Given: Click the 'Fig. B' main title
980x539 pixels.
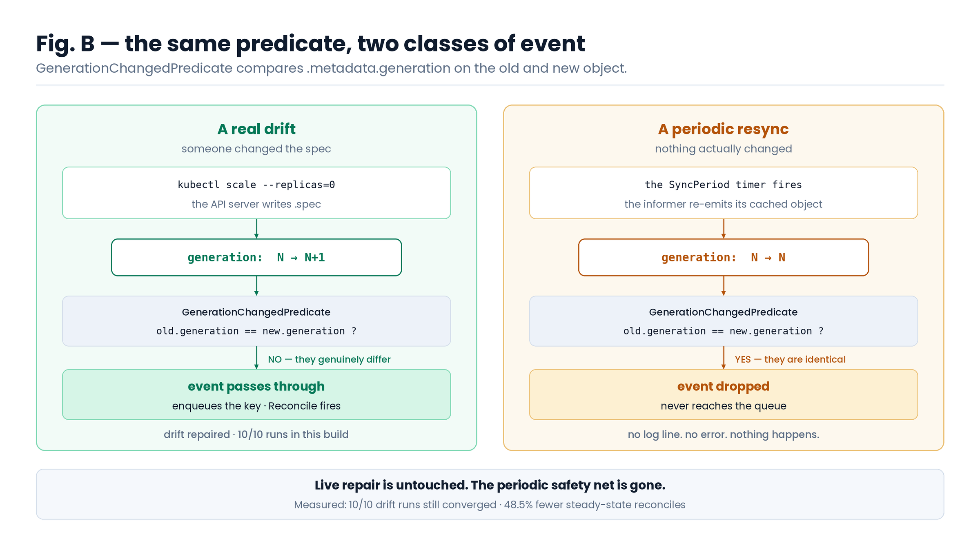Looking at the screenshot, I should coord(310,43).
